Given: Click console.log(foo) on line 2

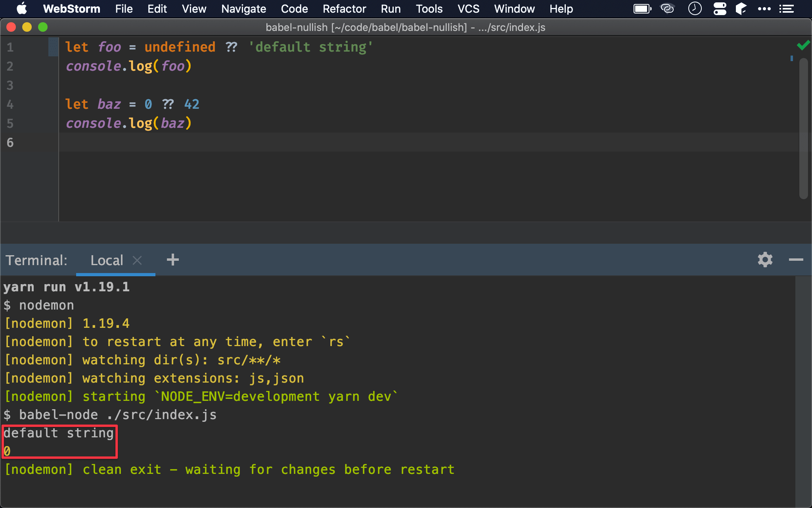Looking at the screenshot, I should click(128, 66).
